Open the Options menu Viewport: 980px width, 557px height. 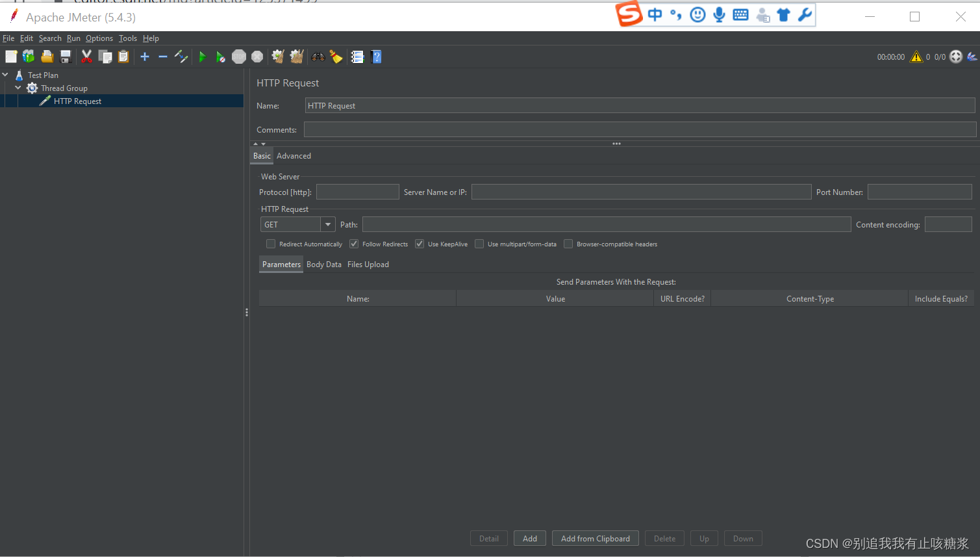pyautogui.click(x=99, y=38)
